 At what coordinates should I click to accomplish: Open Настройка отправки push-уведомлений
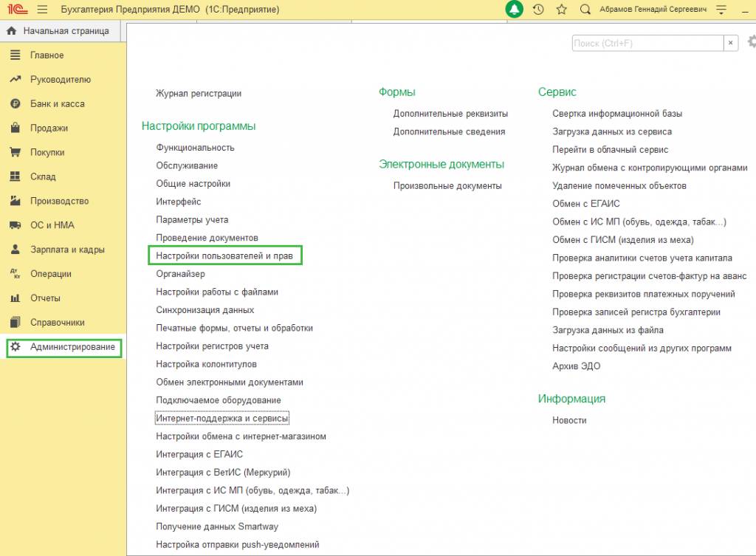[237, 544]
